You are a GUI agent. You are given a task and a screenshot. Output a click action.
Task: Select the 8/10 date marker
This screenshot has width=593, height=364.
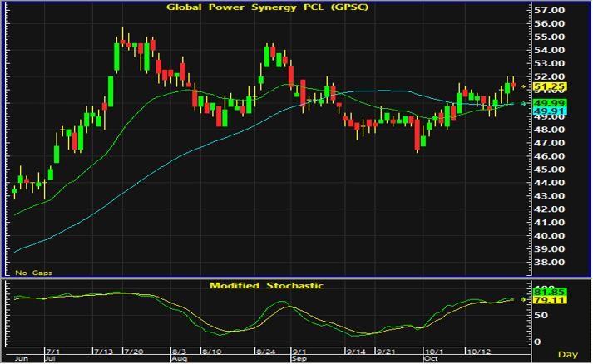point(211,352)
